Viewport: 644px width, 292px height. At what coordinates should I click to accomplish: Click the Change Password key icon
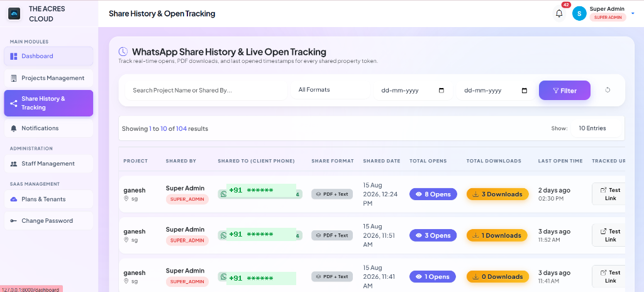coord(14,221)
